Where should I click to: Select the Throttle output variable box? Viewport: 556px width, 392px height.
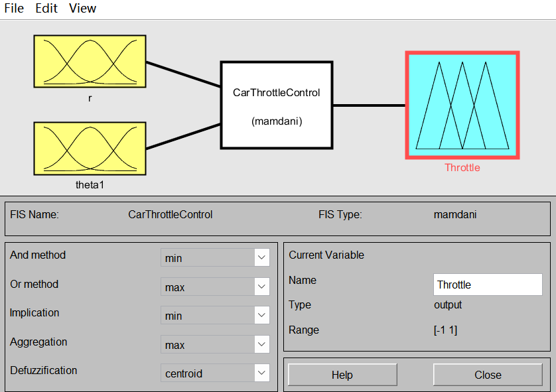[462, 105]
